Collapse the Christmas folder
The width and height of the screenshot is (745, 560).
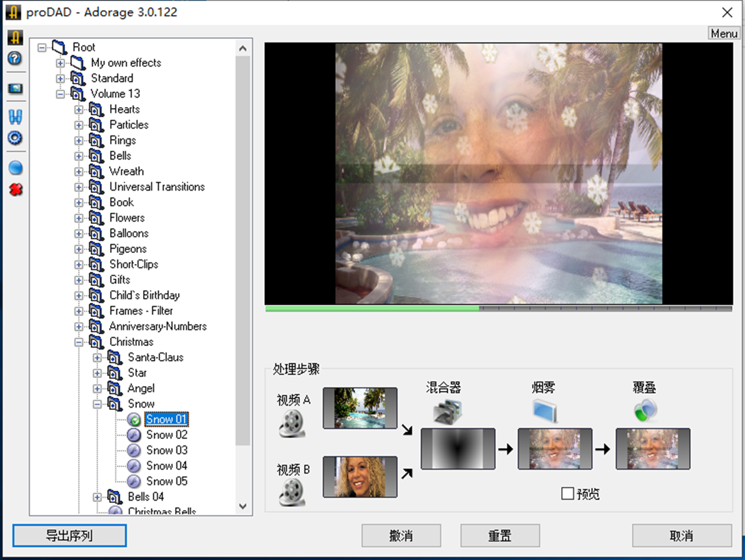[79, 342]
